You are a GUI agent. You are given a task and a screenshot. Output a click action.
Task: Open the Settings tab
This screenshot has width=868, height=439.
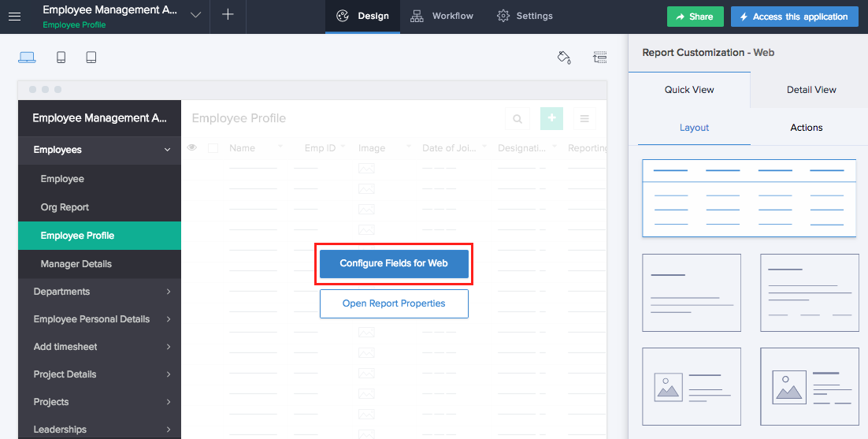(x=525, y=16)
